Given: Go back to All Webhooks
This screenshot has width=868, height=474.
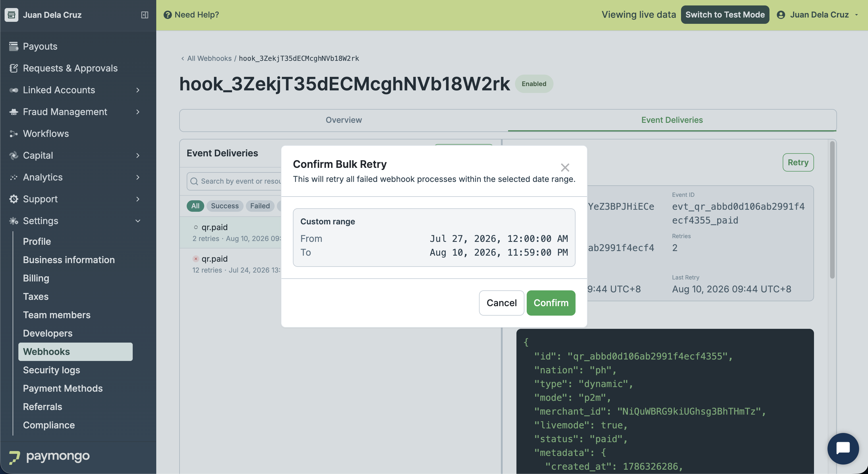Looking at the screenshot, I should pos(209,59).
